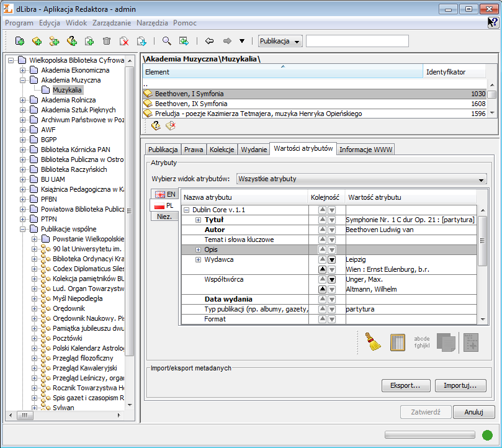
Task: Go forward with the right arrow icon
Action: 227,41
